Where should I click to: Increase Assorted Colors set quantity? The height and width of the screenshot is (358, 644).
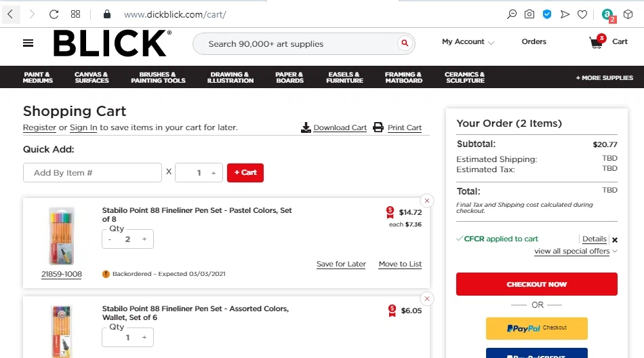tap(144, 338)
